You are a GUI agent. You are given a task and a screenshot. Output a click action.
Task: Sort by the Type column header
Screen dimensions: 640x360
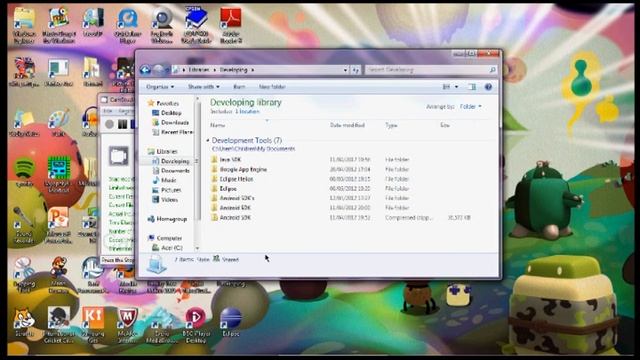coord(391,125)
